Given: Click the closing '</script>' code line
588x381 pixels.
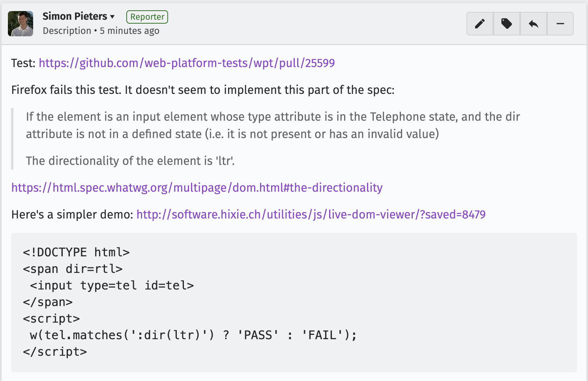Looking at the screenshot, I should pos(55,351).
